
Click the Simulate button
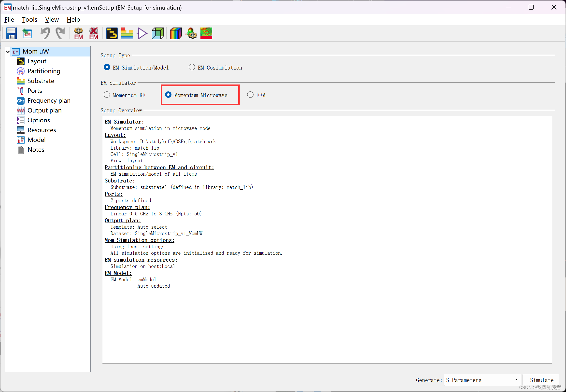541,380
